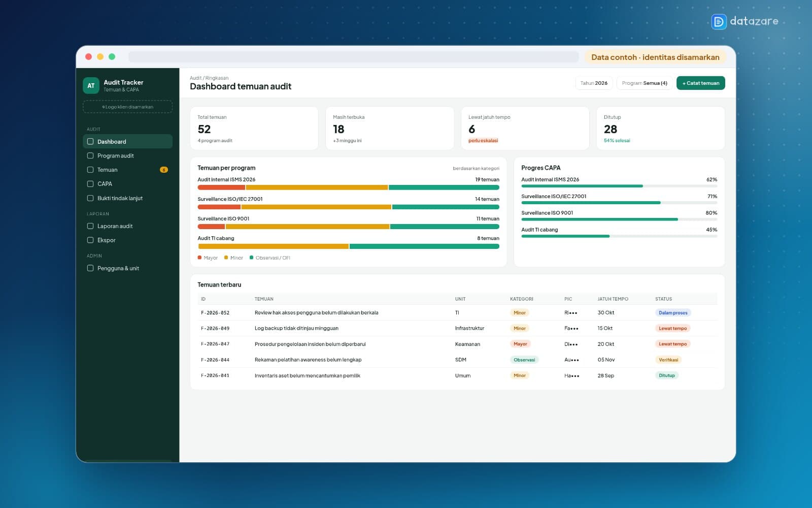Image resolution: width=812 pixels, height=508 pixels.
Task: Click the datazare logo icon
Action: 719,21
